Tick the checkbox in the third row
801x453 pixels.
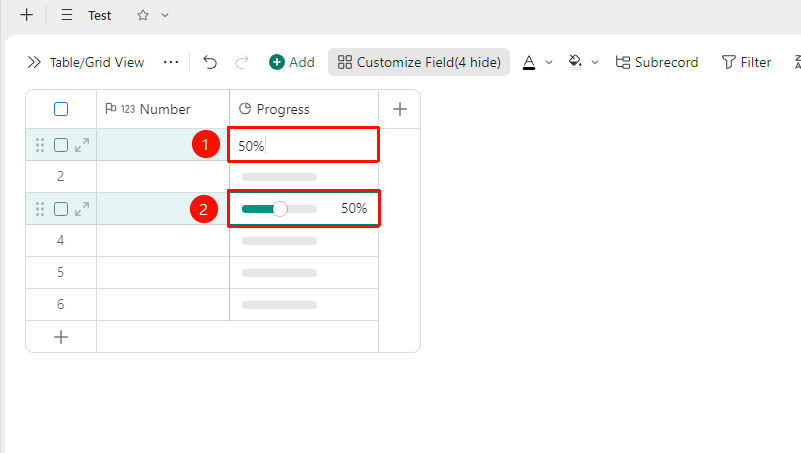tap(61, 209)
